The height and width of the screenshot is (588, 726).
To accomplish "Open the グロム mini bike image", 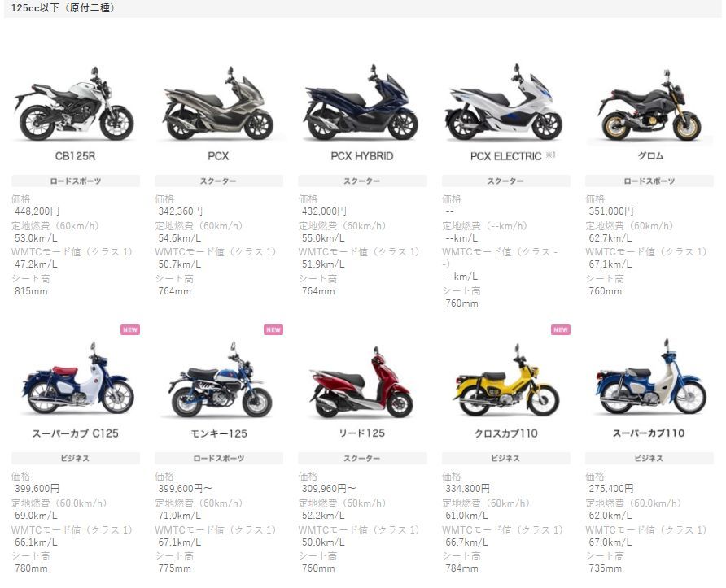I will pyautogui.click(x=649, y=106).
